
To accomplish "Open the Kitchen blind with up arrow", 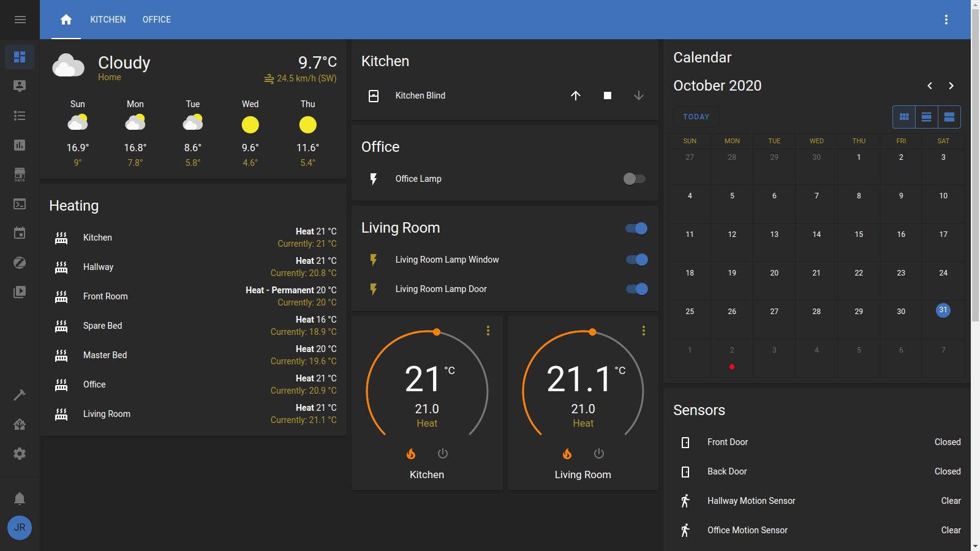I will click(576, 96).
